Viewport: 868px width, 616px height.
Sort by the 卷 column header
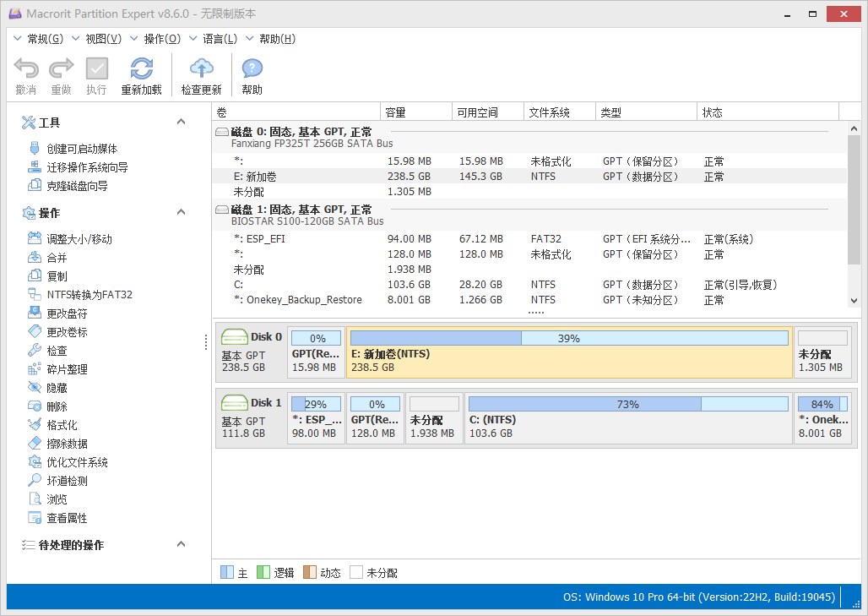(x=296, y=112)
